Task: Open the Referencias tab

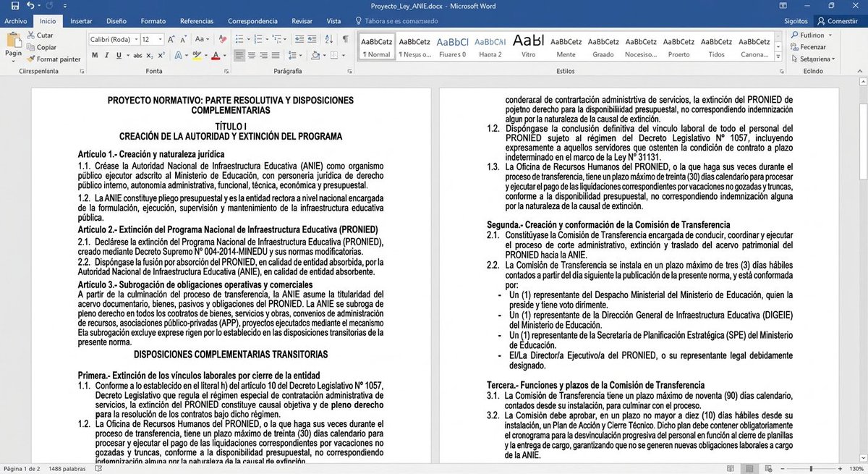Action: [197, 21]
